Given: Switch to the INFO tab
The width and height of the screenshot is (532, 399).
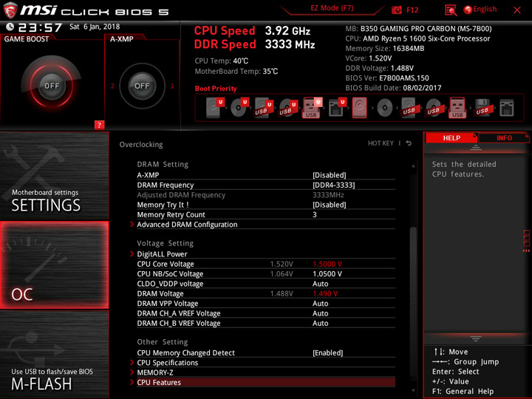Looking at the screenshot, I should pos(504,138).
